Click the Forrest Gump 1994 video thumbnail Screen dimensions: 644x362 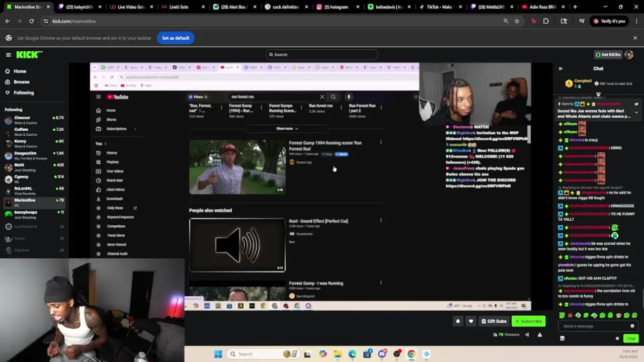pos(237,167)
